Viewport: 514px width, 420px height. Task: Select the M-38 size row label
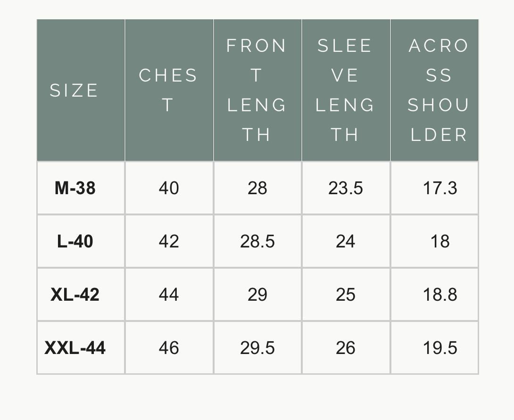[x=75, y=188]
